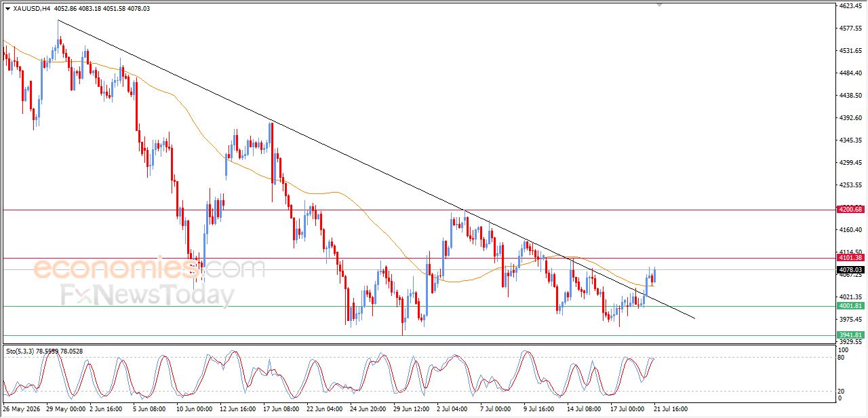Click the 4623.45 price axis label
Image resolution: width=868 pixels, height=418 pixels.
coord(850,6)
